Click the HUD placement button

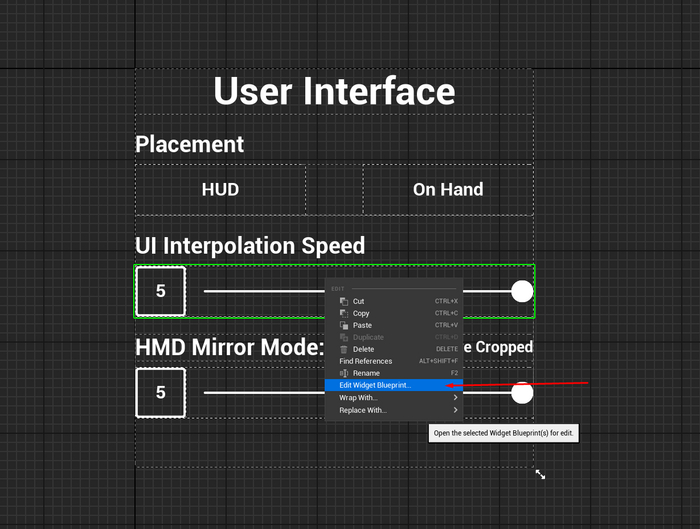221,190
